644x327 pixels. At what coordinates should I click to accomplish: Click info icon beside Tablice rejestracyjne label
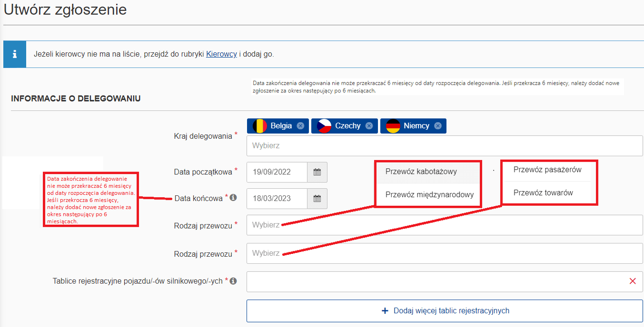click(233, 281)
